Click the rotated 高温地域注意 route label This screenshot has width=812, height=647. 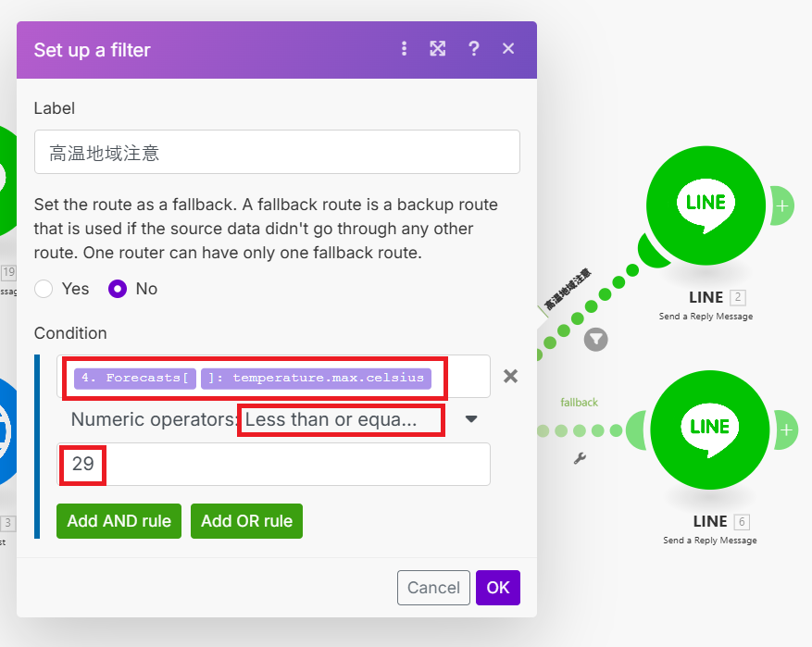(x=568, y=290)
